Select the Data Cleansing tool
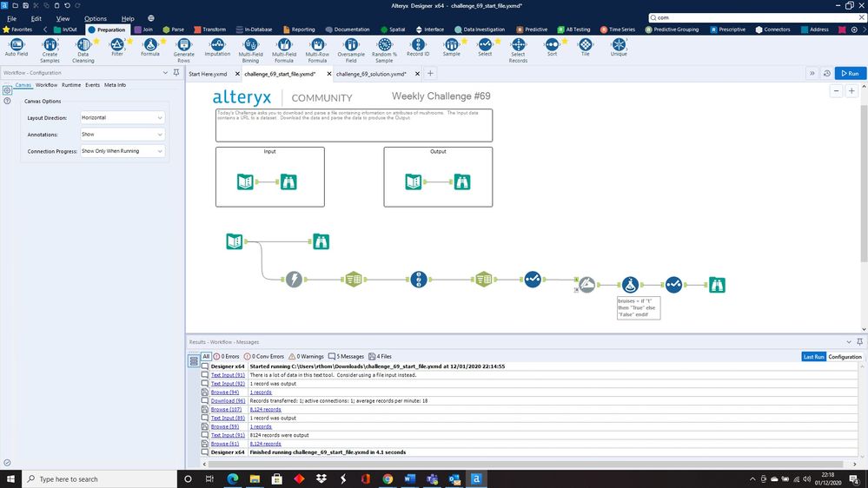 coord(83,50)
